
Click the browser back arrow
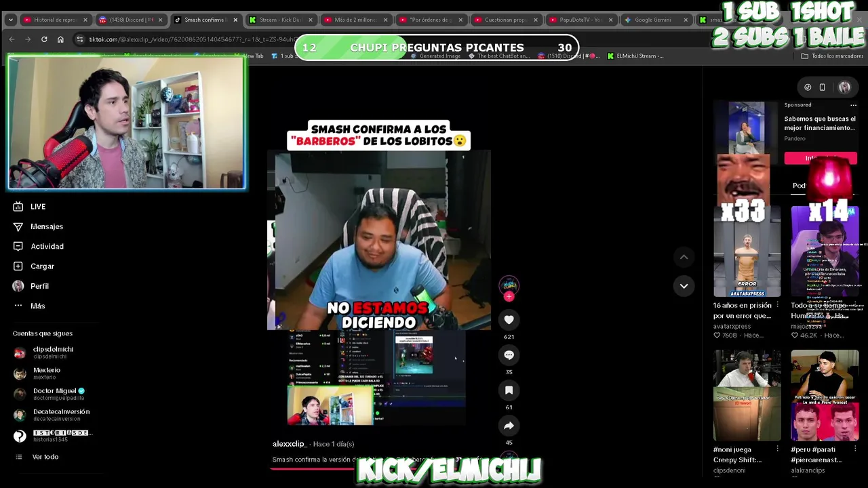click(x=12, y=39)
